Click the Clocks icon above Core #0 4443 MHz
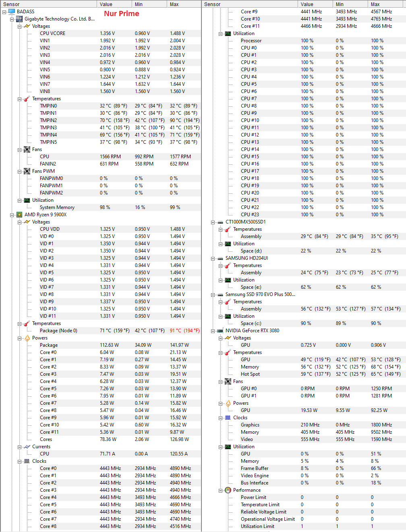Viewport: 406px width, 532px height. pyautogui.click(x=27, y=461)
